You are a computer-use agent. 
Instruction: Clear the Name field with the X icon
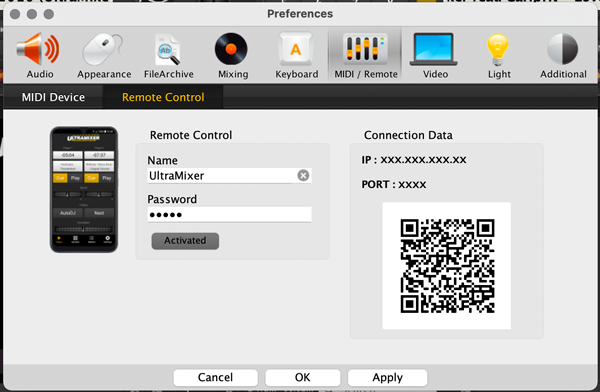(x=303, y=176)
